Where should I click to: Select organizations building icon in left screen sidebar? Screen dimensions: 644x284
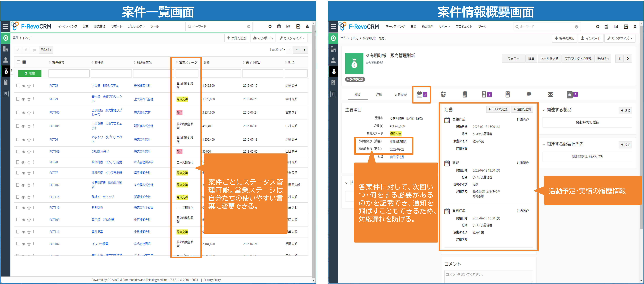point(6,49)
